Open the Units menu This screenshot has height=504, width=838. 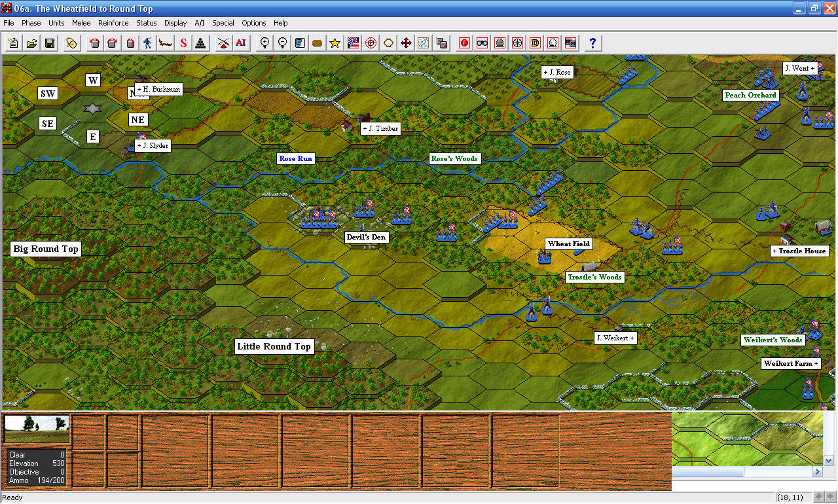coord(56,23)
